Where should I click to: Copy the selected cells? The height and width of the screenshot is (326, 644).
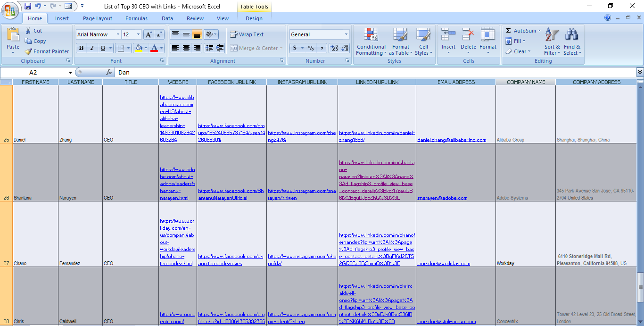click(x=35, y=41)
